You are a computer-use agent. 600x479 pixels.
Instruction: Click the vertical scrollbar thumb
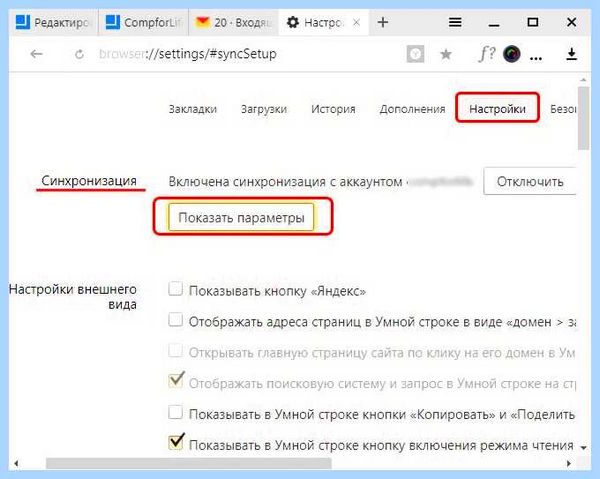click(583, 118)
